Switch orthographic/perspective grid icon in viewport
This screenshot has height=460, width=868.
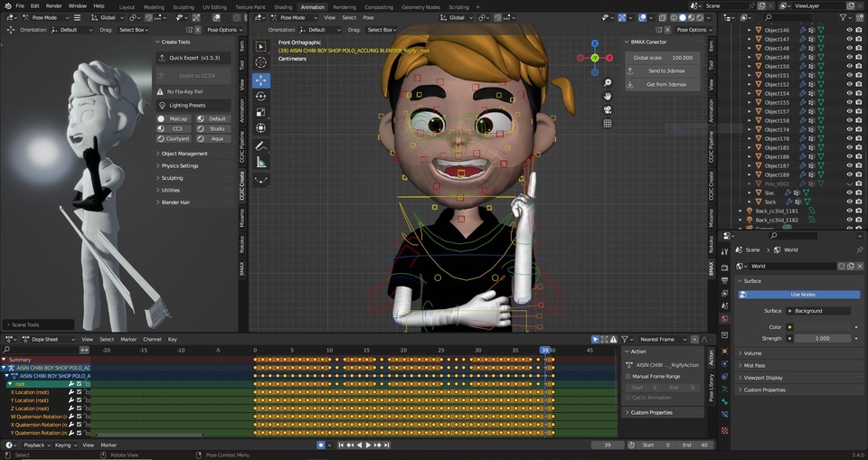click(608, 124)
